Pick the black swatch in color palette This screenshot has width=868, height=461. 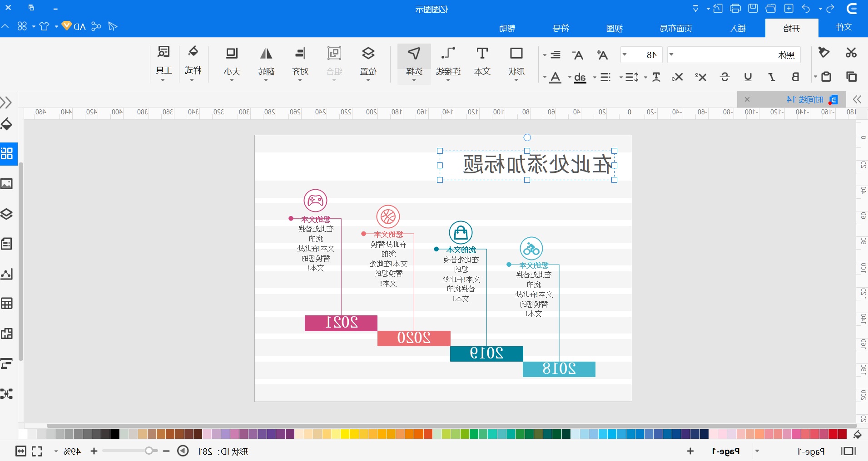[x=115, y=434]
